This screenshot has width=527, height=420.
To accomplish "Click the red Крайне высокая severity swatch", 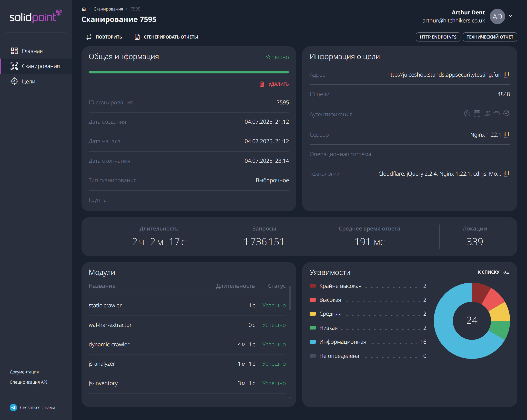I will 313,286.
